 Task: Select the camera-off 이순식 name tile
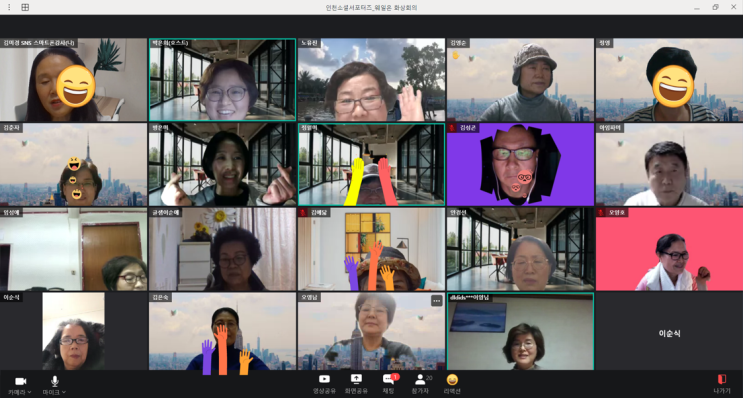669,331
